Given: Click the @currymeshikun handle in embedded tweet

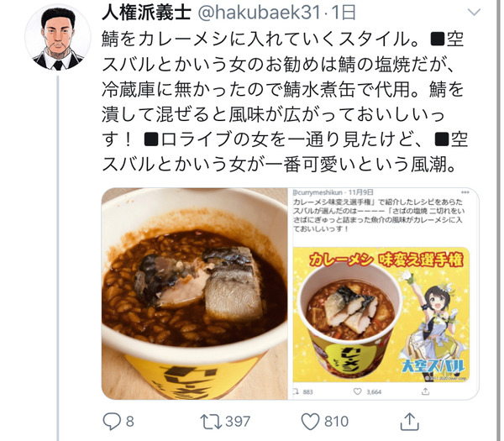Looking at the screenshot, I should 318,192.
